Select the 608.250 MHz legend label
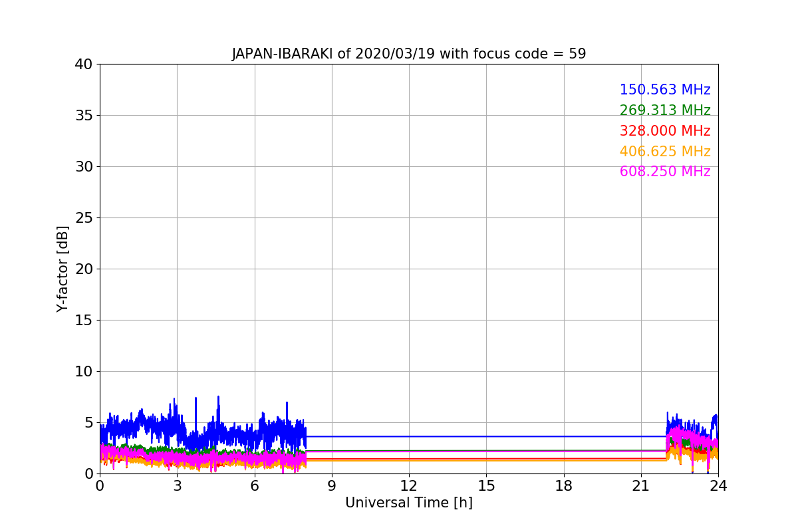This screenshot has height=532, width=798. point(665,172)
